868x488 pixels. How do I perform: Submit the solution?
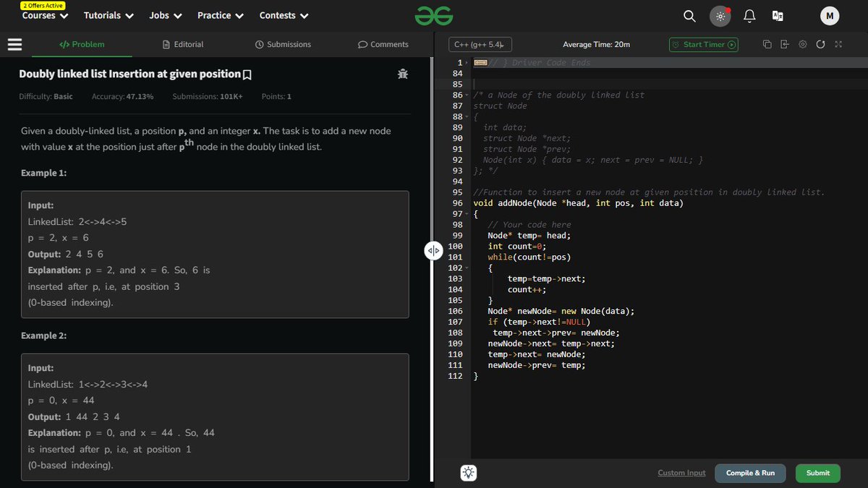[818, 473]
